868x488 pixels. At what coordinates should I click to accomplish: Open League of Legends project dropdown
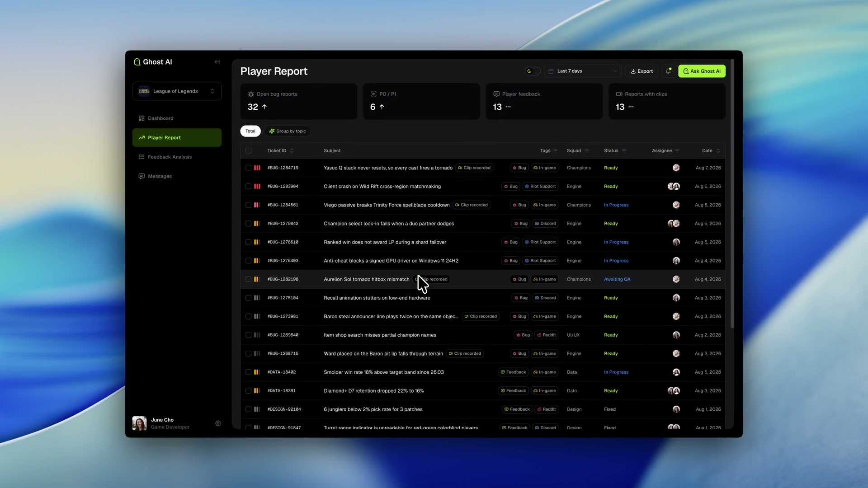(x=177, y=91)
